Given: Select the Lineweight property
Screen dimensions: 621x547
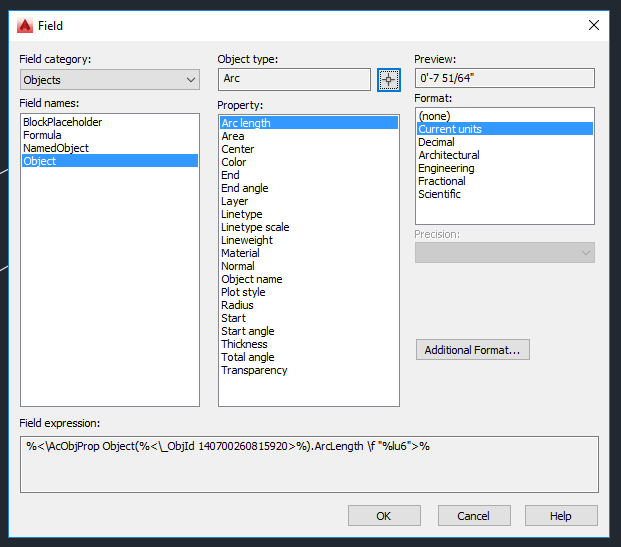Looking at the screenshot, I should point(247,240).
